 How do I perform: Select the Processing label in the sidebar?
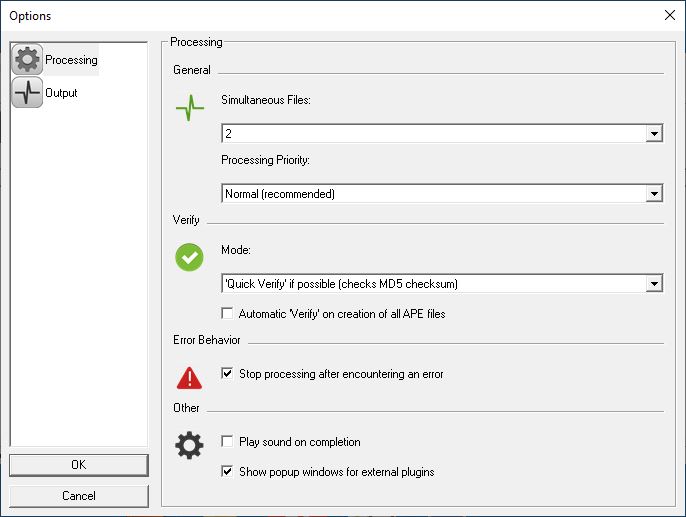point(71,60)
